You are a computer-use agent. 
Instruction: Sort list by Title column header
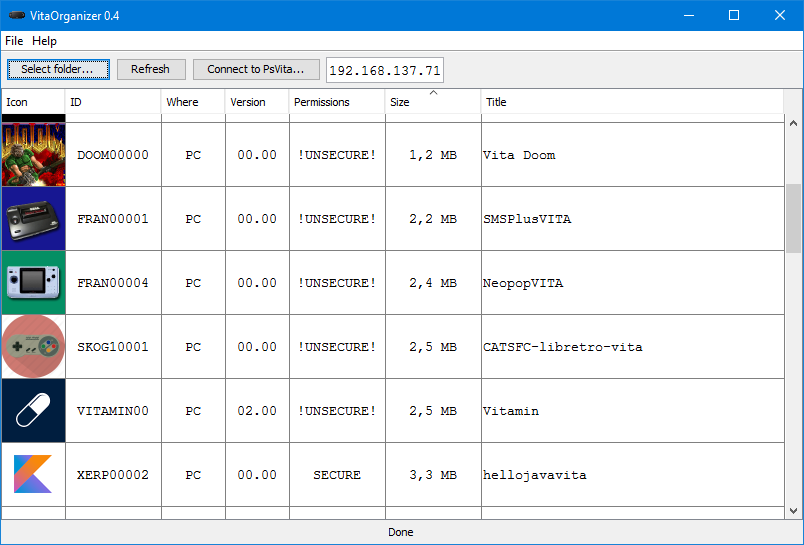[630, 102]
